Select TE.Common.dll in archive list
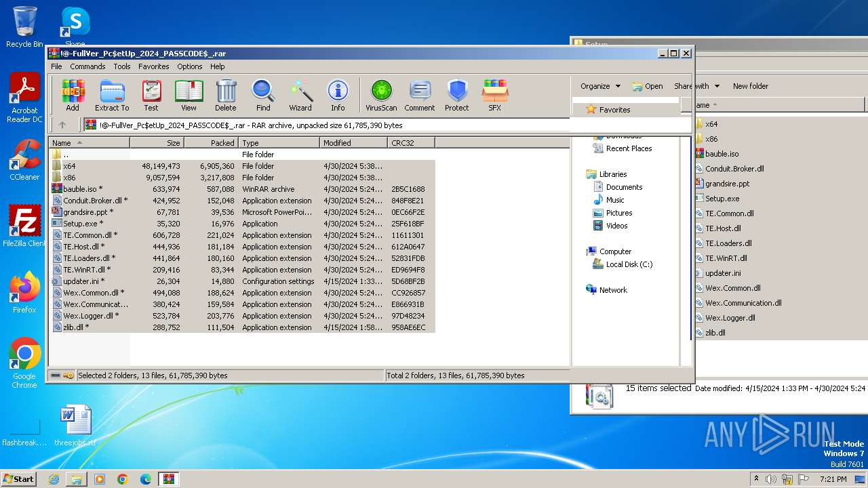This screenshot has height=488, width=868. pos(243,235)
